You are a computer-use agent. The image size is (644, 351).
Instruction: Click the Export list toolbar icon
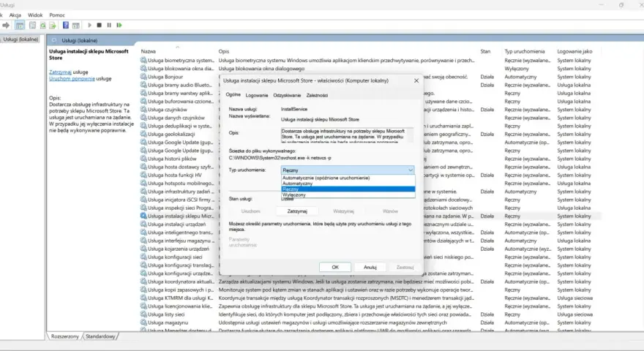tap(53, 26)
